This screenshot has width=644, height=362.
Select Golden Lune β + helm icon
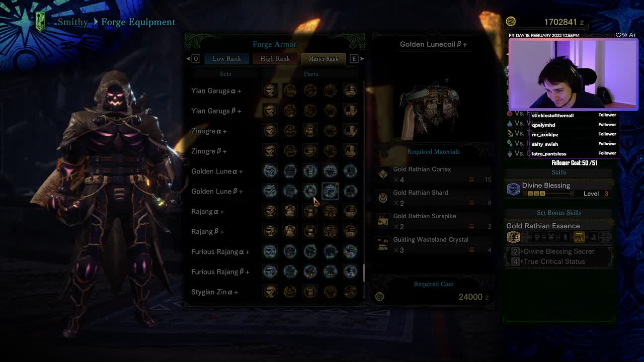coord(270,191)
